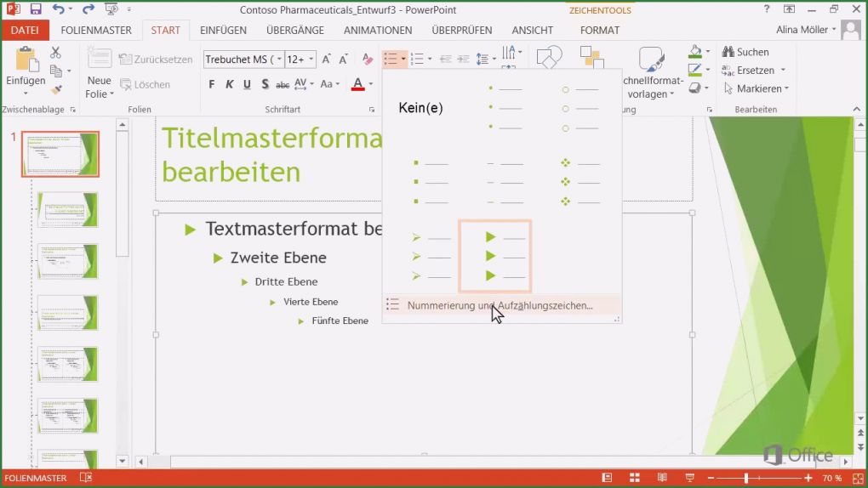This screenshot has height=488, width=868.
Task: Fit slide to window icon
Action: click(x=858, y=478)
